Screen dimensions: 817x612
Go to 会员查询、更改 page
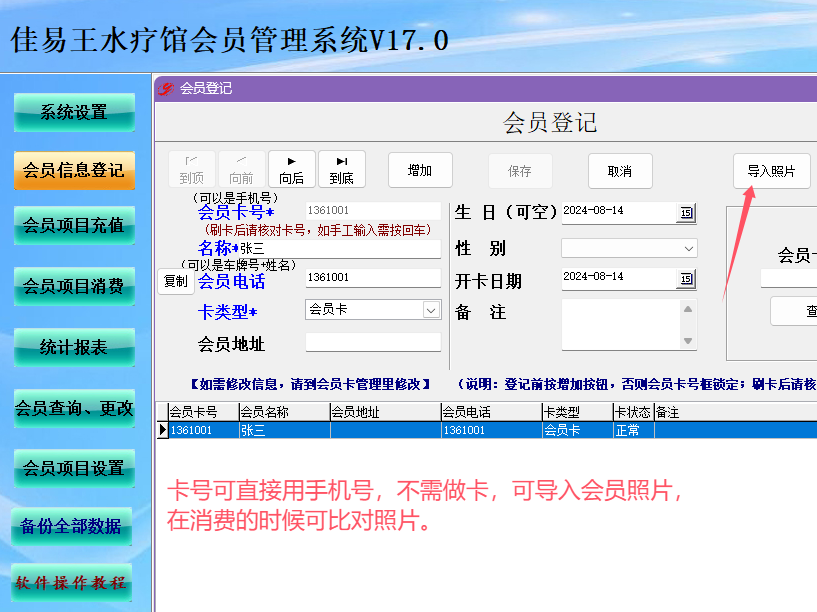74,408
